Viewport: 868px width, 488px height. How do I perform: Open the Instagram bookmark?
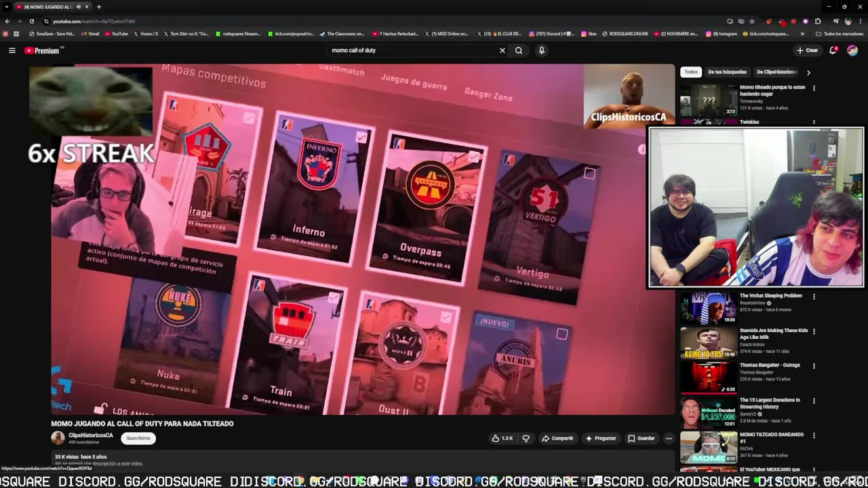[x=722, y=34]
